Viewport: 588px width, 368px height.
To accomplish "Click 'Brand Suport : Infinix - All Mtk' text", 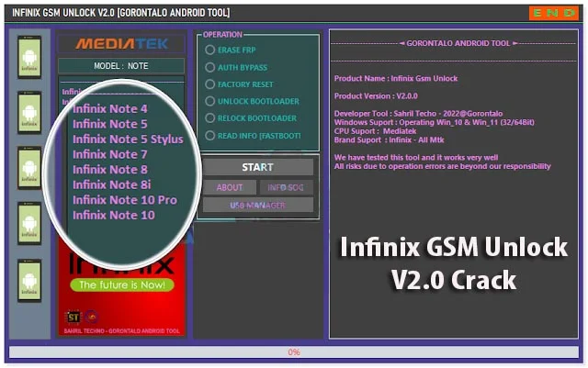I will [x=389, y=140].
